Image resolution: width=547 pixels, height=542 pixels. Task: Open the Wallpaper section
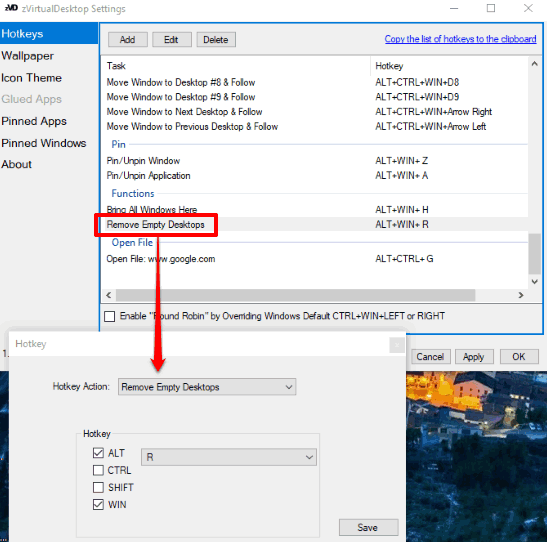(x=28, y=56)
